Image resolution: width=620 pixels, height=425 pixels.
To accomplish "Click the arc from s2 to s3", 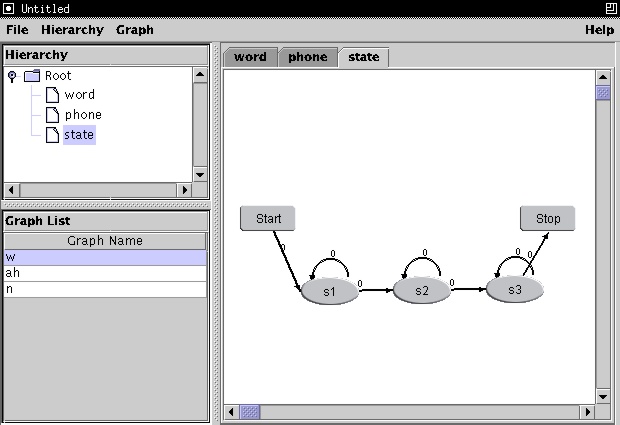I will pyautogui.click(x=468, y=289).
